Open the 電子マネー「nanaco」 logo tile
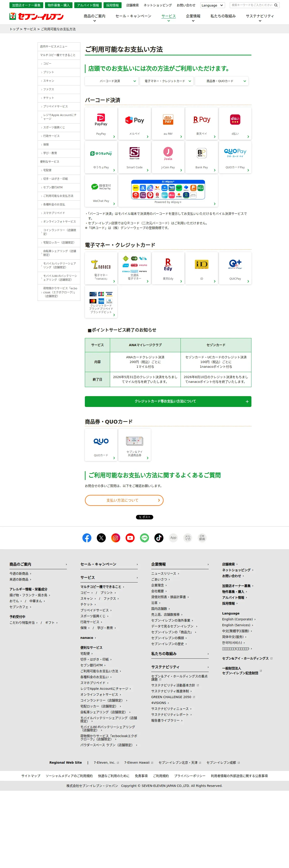This screenshot has width=289, height=868. (x=101, y=268)
